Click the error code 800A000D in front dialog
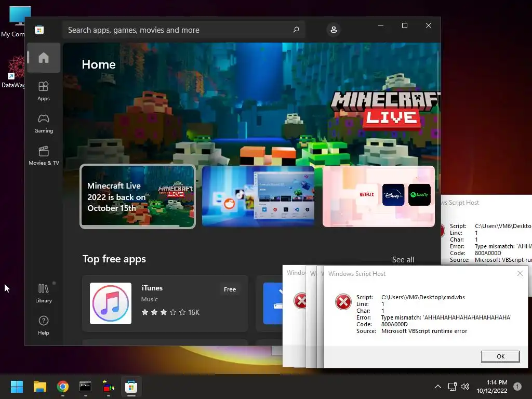532x399 pixels. (394, 324)
